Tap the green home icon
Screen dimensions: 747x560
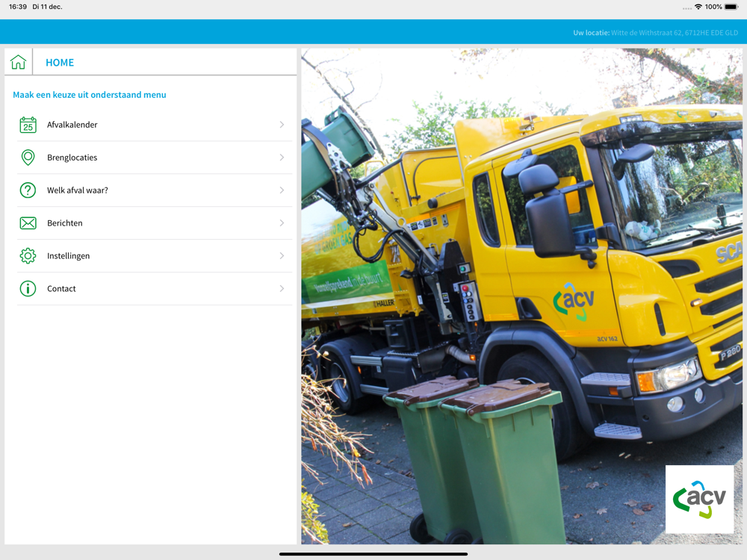click(18, 62)
